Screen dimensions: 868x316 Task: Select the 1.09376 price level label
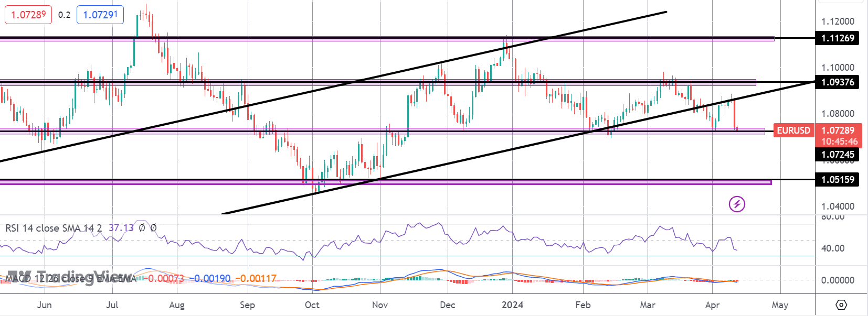(x=837, y=82)
